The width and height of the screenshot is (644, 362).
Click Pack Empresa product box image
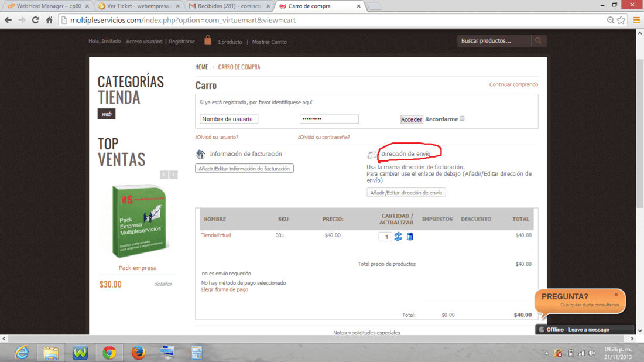[x=140, y=221]
